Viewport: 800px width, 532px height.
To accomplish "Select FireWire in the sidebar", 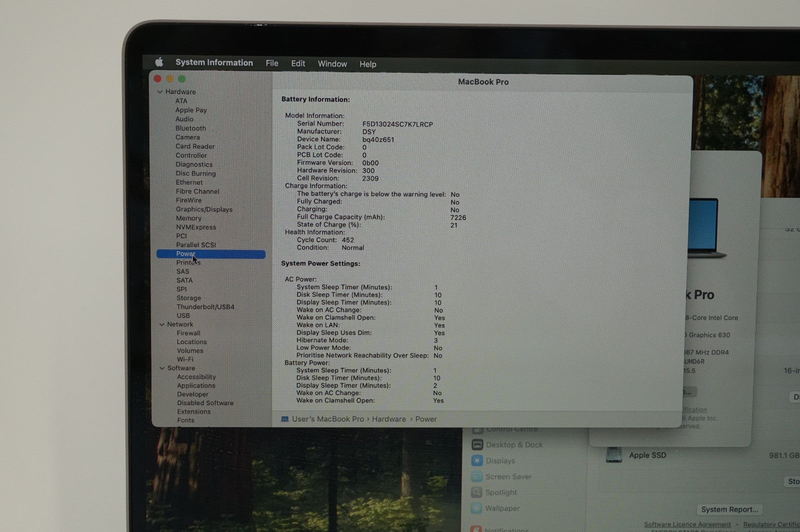I will tap(188, 200).
